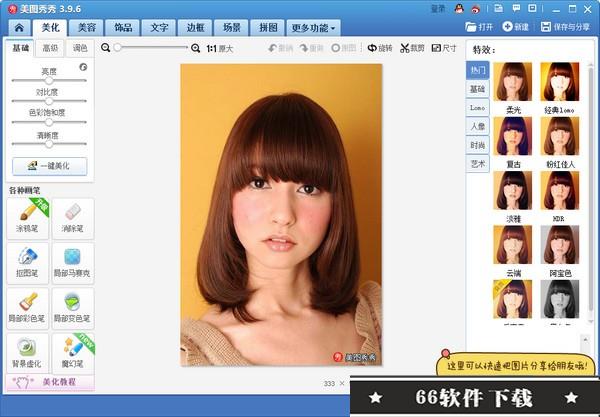Apply the 粉红佳人 effect thumbnail
This screenshot has height=417, width=600.
click(x=560, y=136)
